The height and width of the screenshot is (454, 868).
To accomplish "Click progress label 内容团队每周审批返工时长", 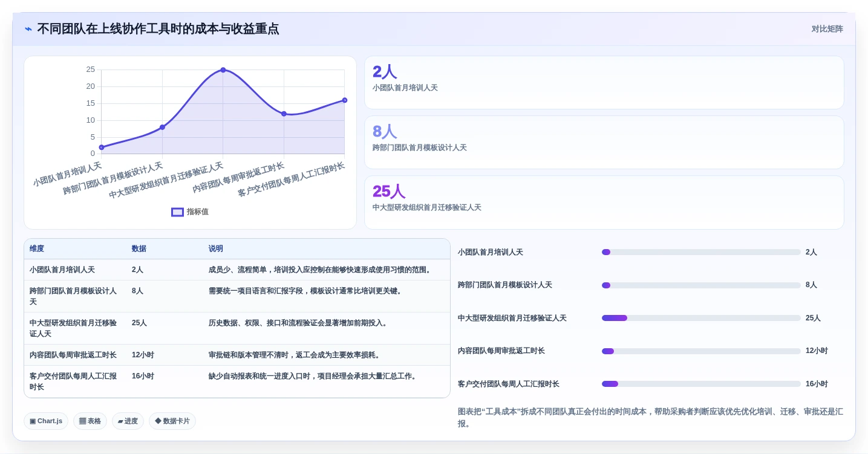I will click(x=501, y=351).
